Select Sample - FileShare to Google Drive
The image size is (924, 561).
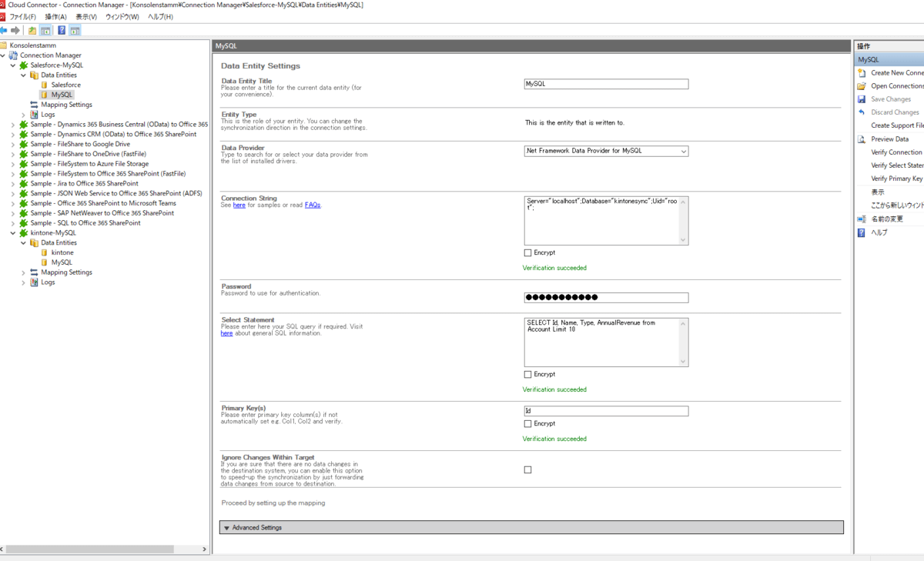[80, 144]
